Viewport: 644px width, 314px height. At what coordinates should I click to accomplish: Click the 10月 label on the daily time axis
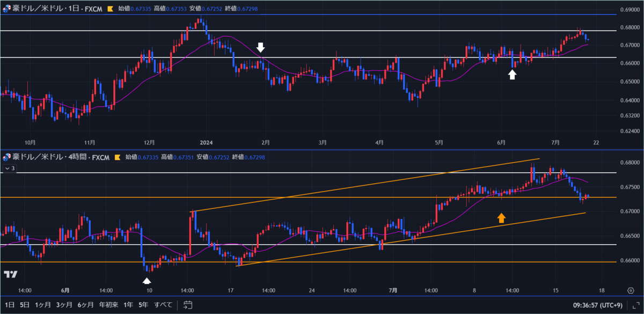pos(31,142)
